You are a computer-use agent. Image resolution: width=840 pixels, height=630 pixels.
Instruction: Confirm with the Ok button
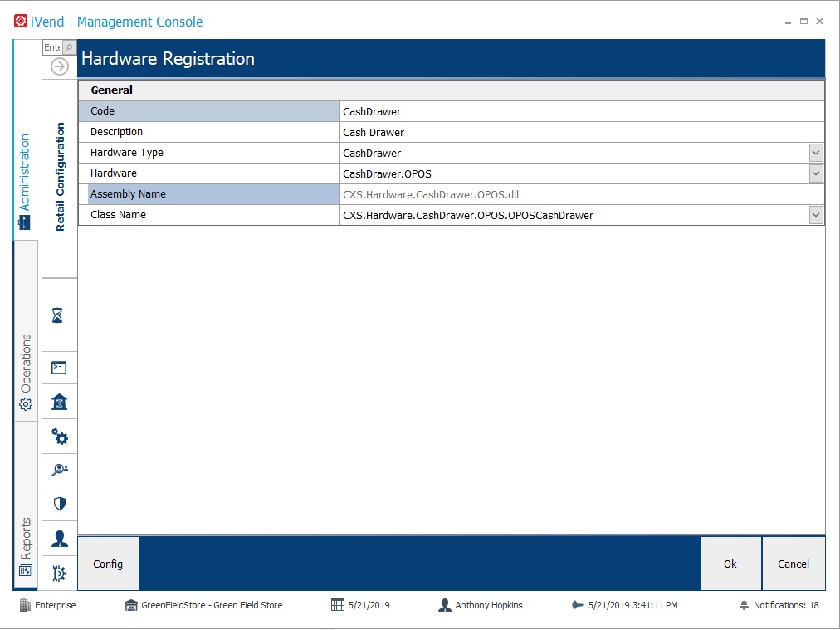pos(730,564)
